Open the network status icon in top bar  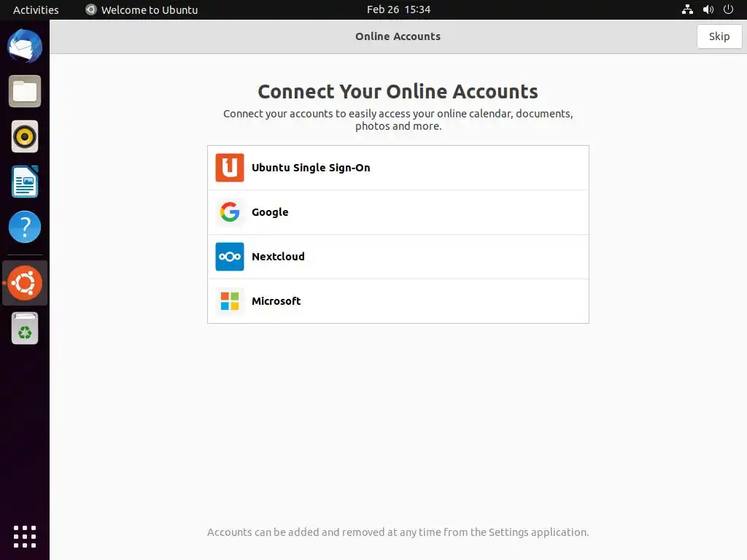click(x=687, y=9)
